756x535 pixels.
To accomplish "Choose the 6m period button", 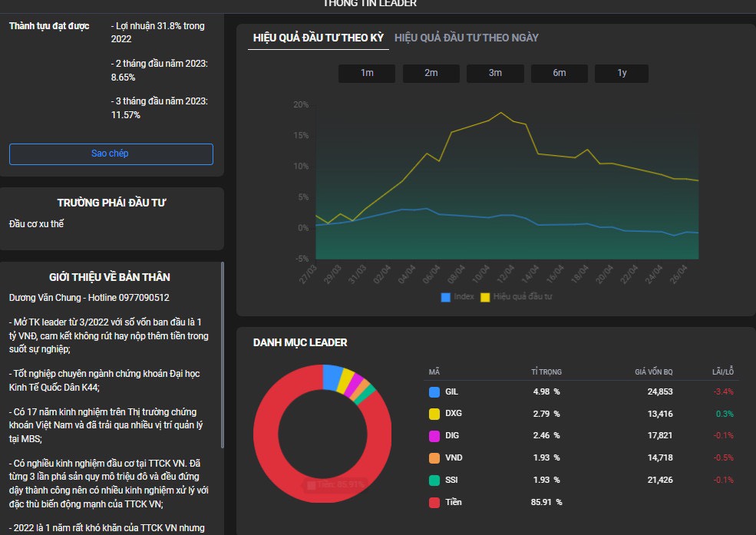I will pos(560,73).
